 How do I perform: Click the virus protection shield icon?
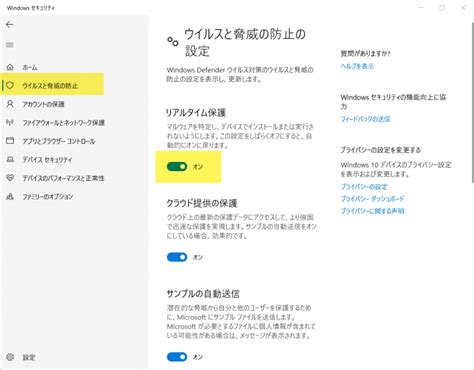click(x=10, y=85)
